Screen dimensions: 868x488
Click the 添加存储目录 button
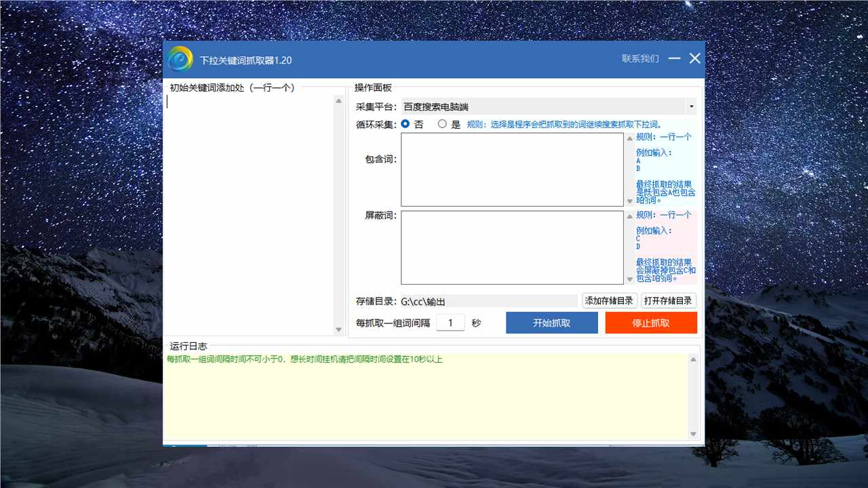point(609,301)
